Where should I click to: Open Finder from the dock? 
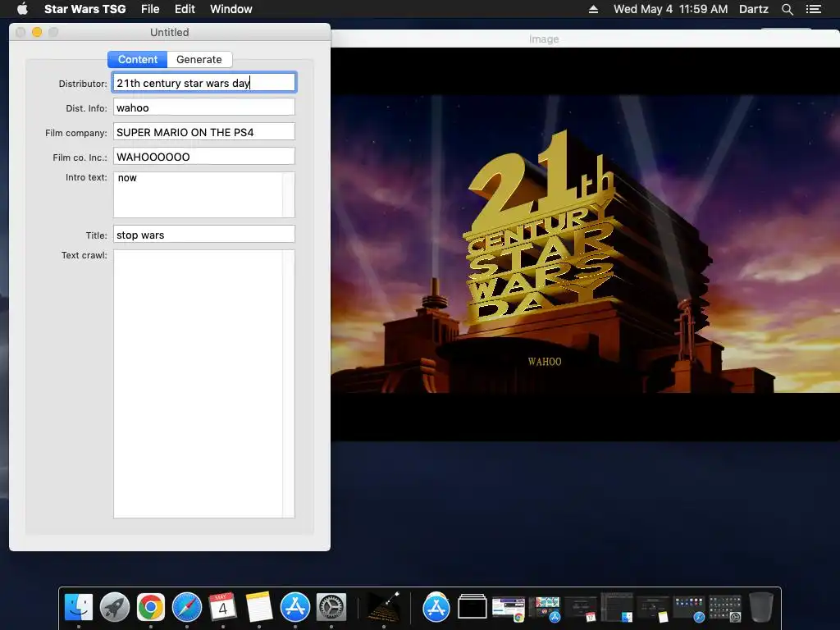click(78, 607)
